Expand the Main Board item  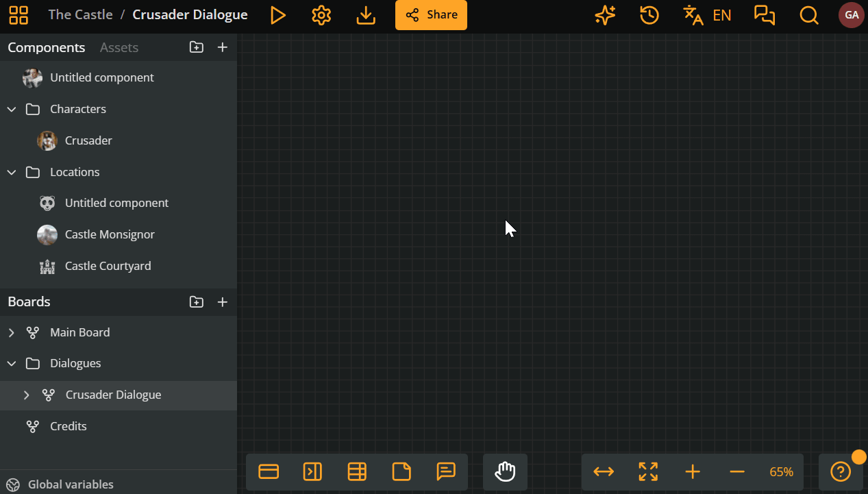[x=12, y=332]
